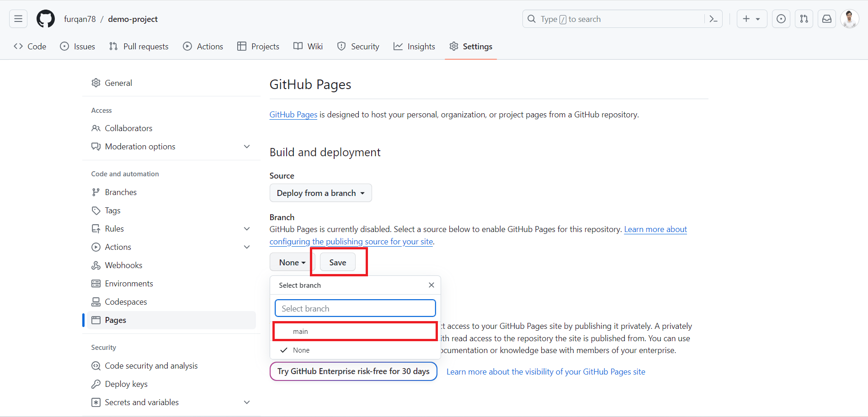Viewport: 868px width, 417px height.
Task: Click the General gear icon
Action: click(x=96, y=83)
